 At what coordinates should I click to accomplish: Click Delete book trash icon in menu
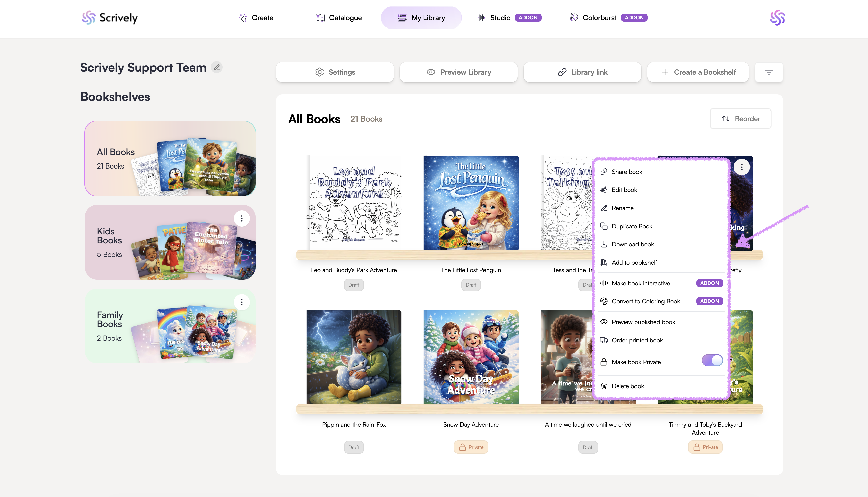(x=604, y=386)
